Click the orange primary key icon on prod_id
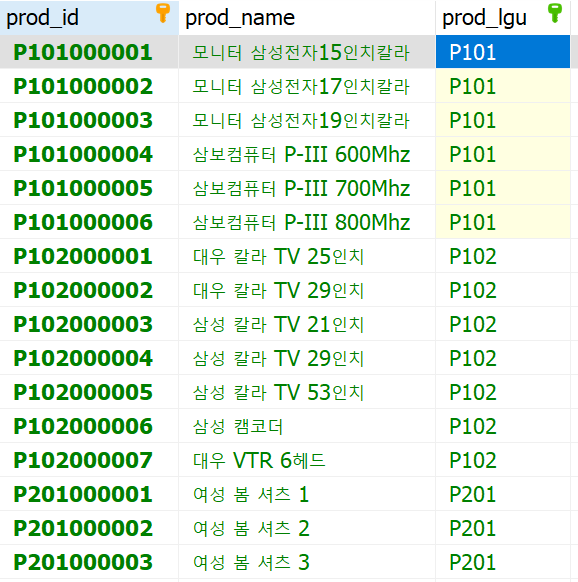This screenshot has width=578, height=582. [163, 13]
